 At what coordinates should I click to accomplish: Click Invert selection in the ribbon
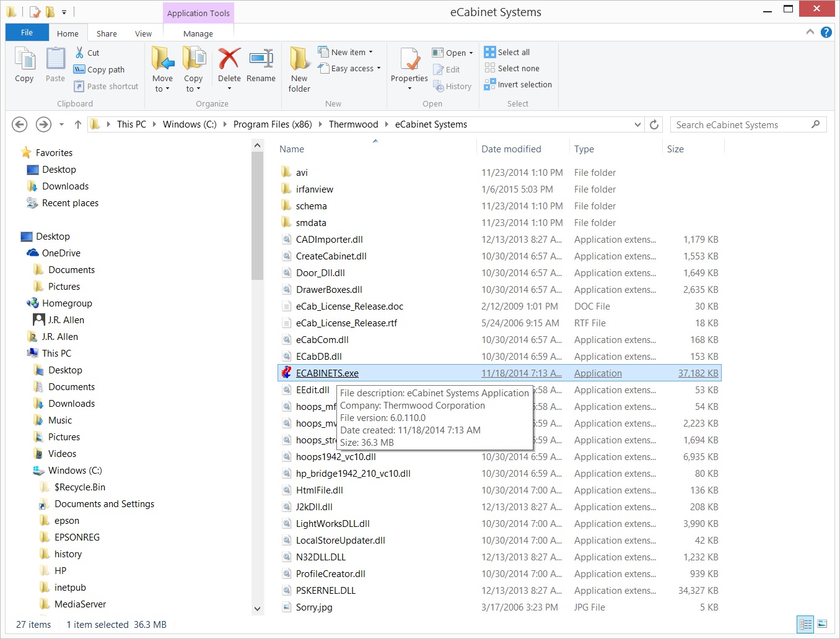pyautogui.click(x=518, y=84)
